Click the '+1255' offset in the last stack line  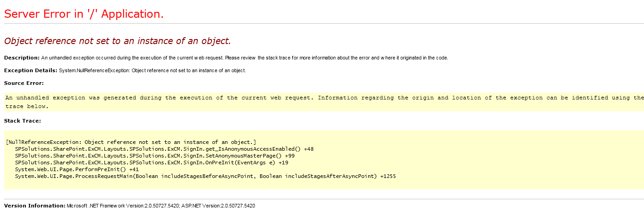point(388,176)
